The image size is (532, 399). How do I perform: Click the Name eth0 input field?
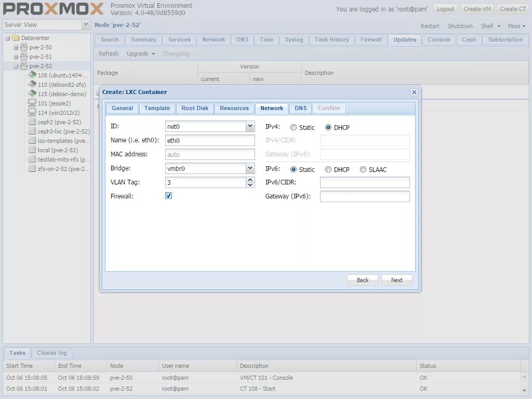coord(210,140)
